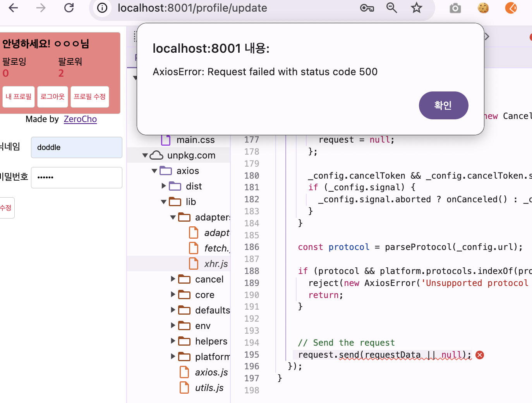This screenshot has height=403, width=532.
Task: Click the env folder icon
Action: (184, 326)
